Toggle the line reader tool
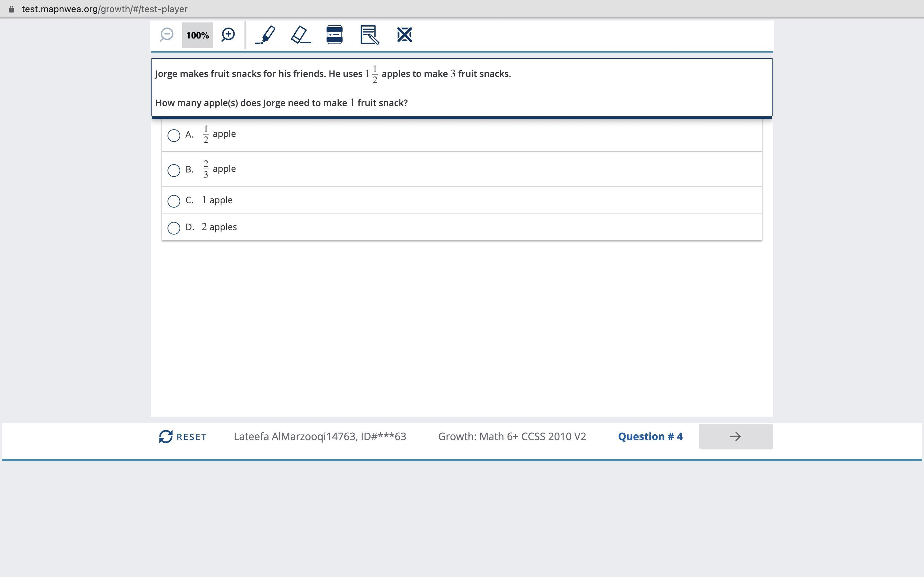924x577 pixels. pyautogui.click(x=334, y=35)
